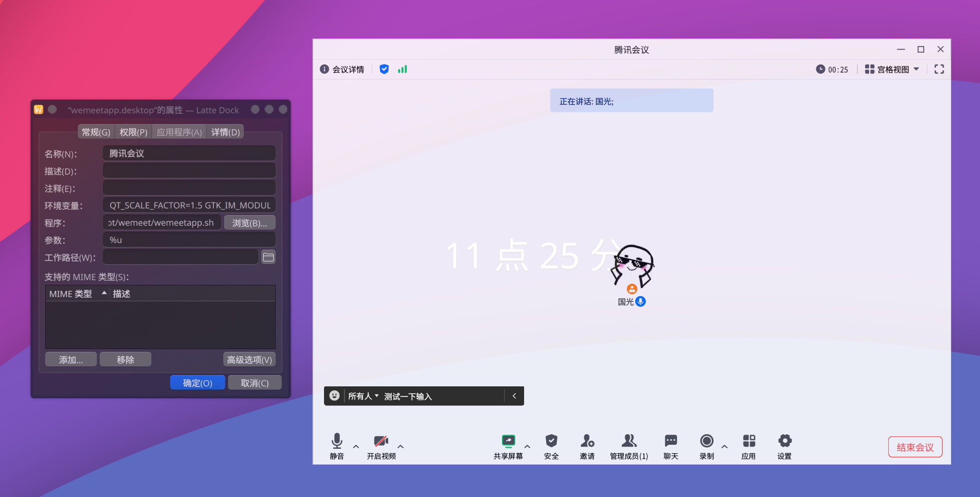
Task: Expand video options arrow next to 开启视频
Action: tap(401, 447)
